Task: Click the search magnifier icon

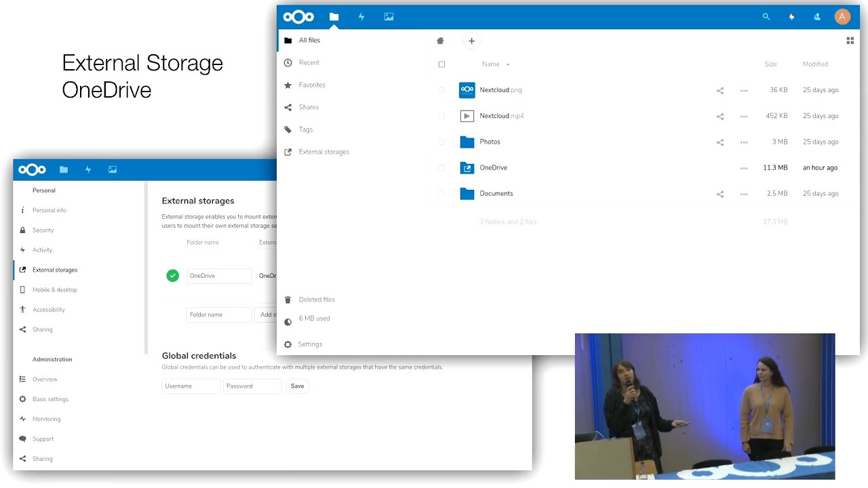Action: pos(766,17)
